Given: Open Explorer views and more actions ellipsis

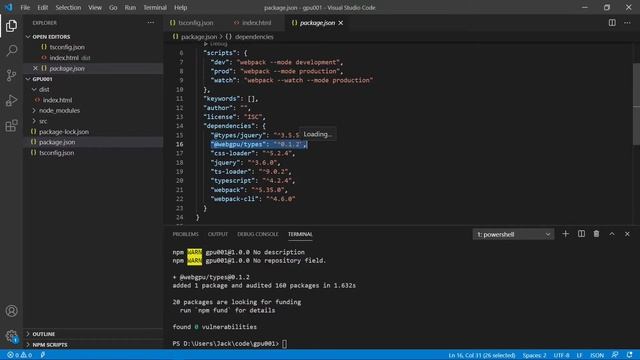Looking at the screenshot, I should pos(151,23).
